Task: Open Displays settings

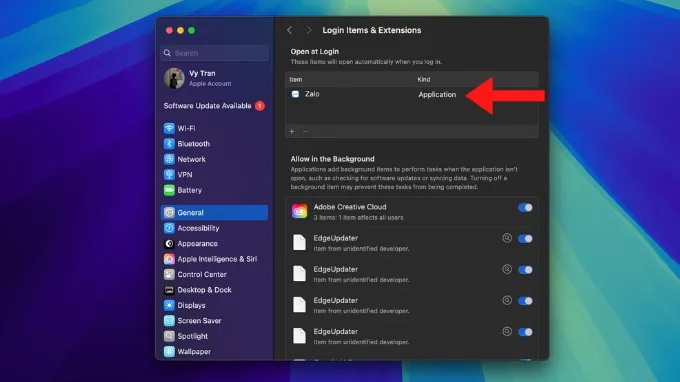Action: tap(215, 305)
